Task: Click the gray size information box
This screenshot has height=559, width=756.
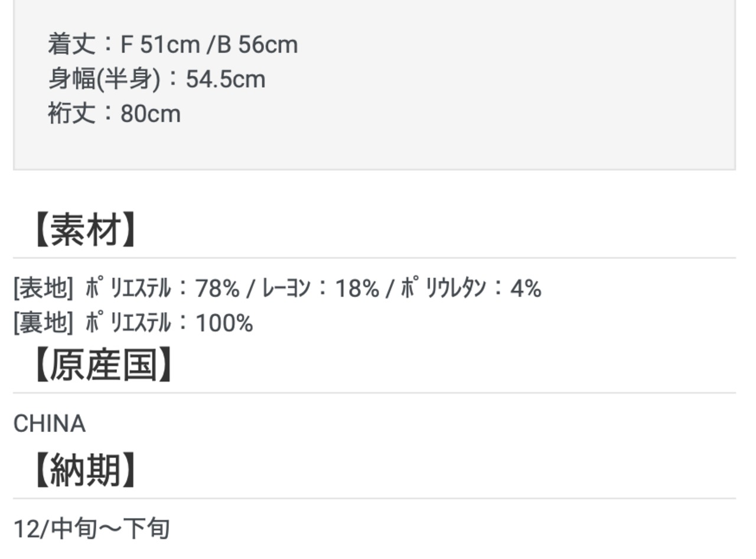Action: pyautogui.click(x=374, y=85)
